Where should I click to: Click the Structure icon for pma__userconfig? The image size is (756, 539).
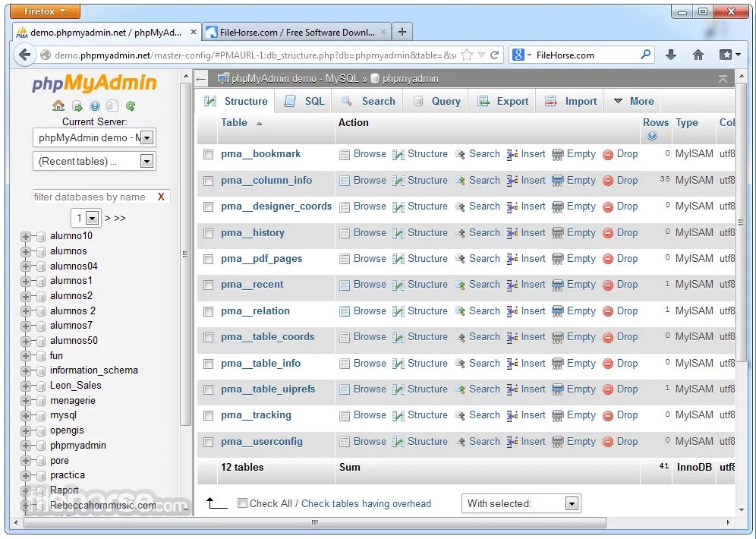pos(398,442)
